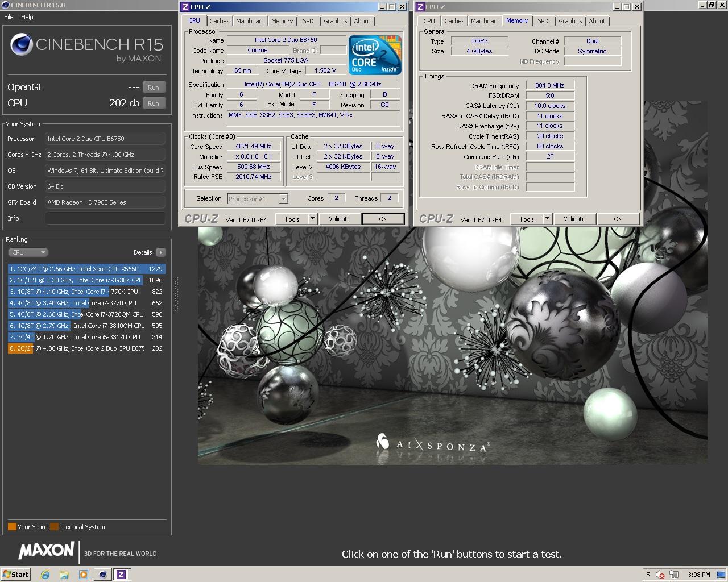Select Mainboard tab in right CPU-Z window

[485, 21]
